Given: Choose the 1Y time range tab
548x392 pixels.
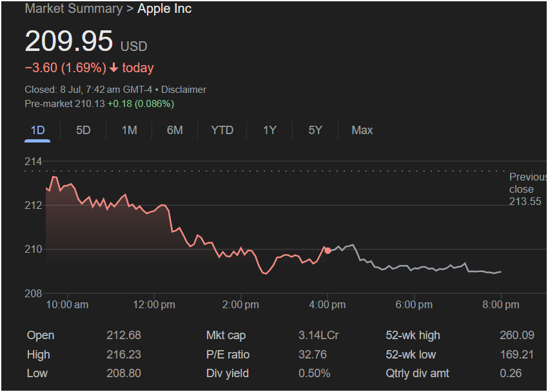Looking at the screenshot, I should tap(269, 130).
